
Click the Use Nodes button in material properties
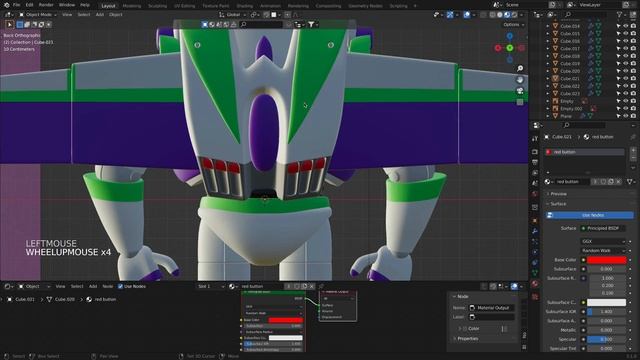590,215
